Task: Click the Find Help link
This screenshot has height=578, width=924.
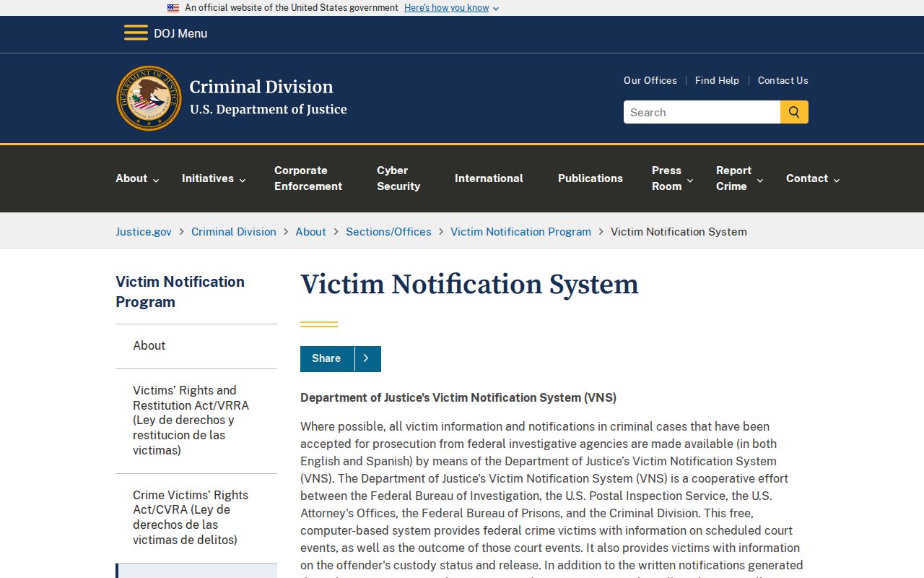Action: click(717, 80)
